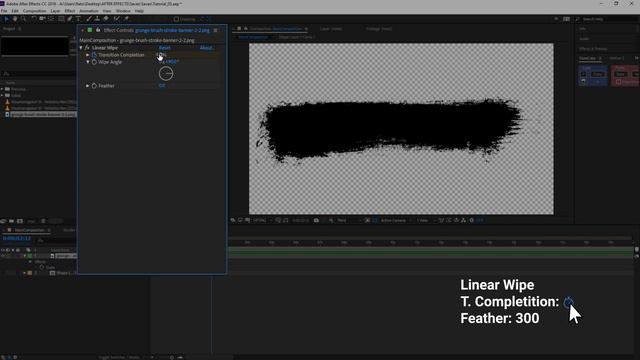Collapse the Linear Wipe effect
Screen dimensions: 640x360
pyautogui.click(x=81, y=48)
